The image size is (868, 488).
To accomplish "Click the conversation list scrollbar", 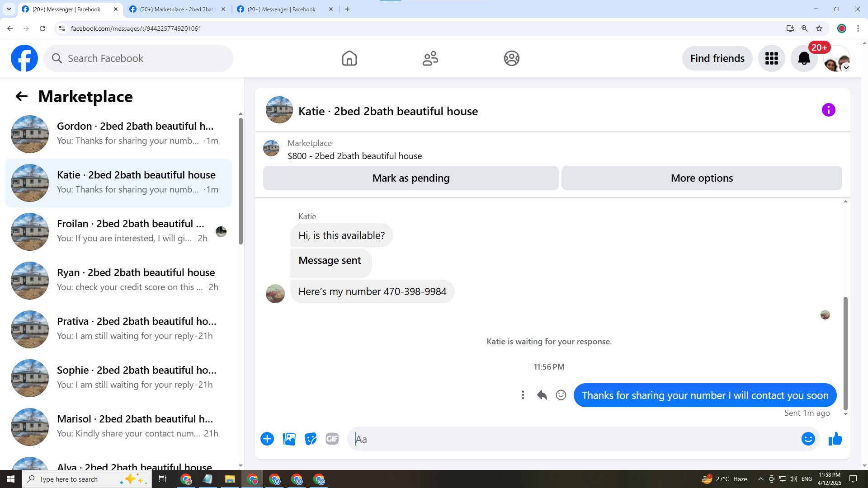I will [x=241, y=181].
